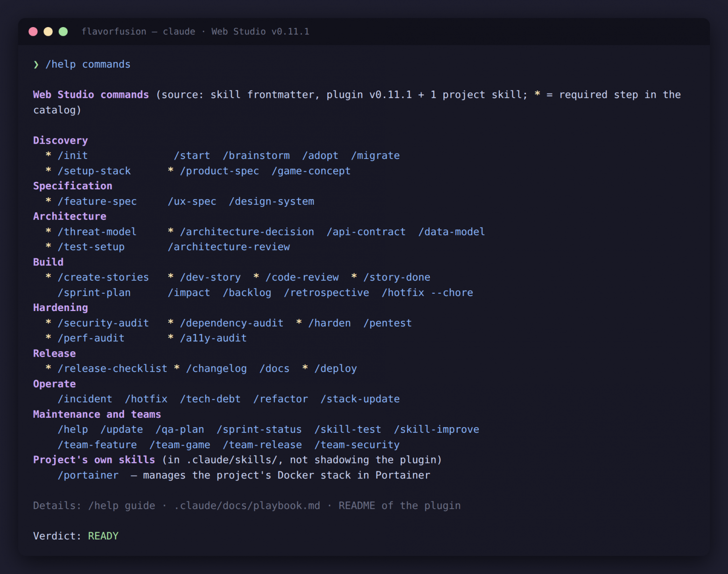Select the /threat-model command
The image size is (728, 574).
point(97,232)
